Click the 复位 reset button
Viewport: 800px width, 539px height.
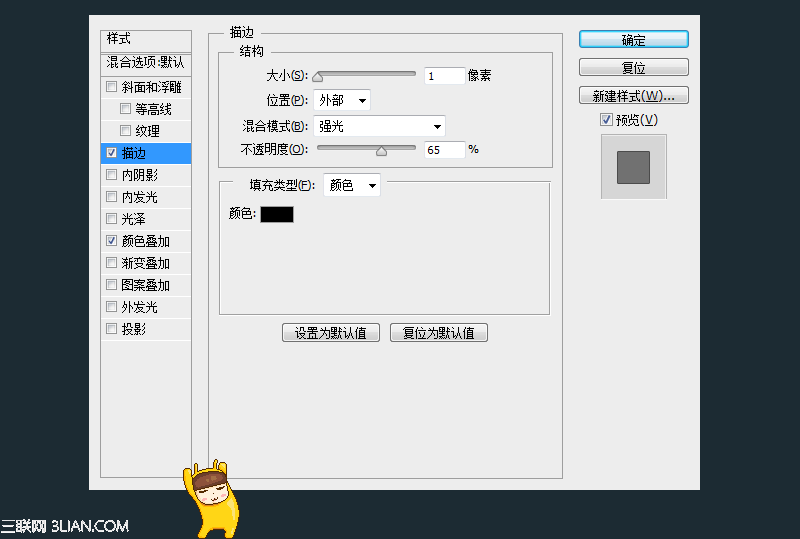[634, 67]
